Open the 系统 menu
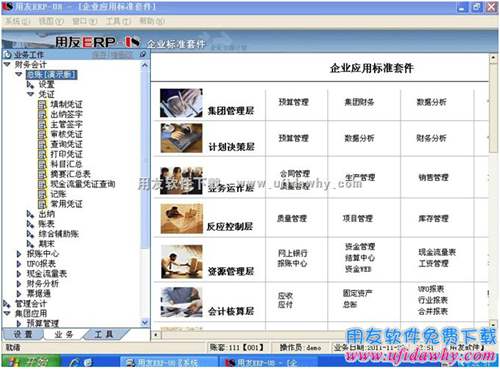 pos(17,22)
